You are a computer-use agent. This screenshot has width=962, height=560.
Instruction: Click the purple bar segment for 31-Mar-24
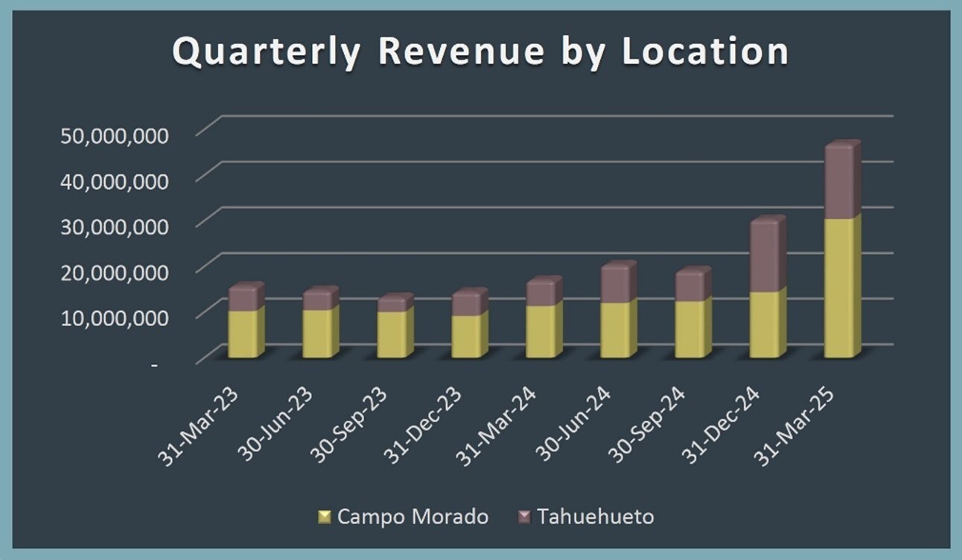pos(541,293)
